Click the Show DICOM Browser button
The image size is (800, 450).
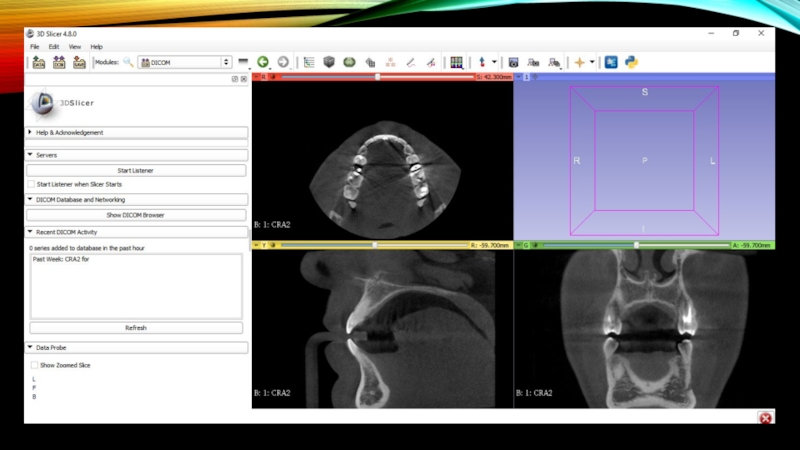pos(136,215)
